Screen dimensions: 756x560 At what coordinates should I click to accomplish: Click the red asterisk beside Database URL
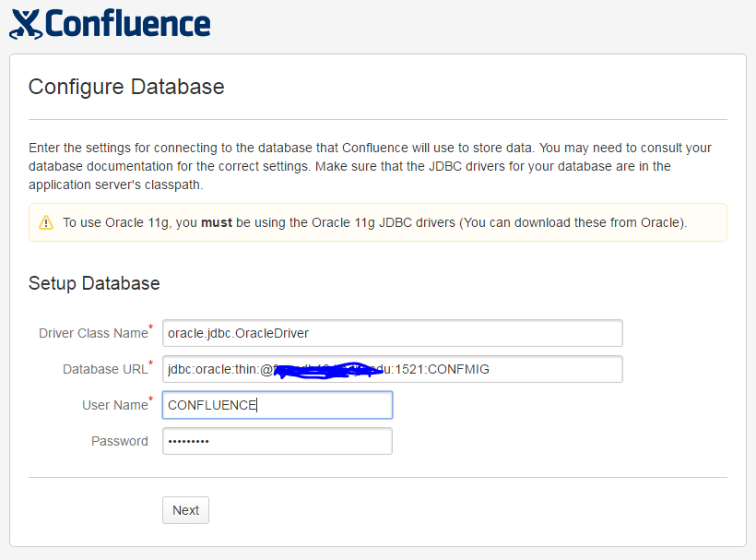point(151,363)
